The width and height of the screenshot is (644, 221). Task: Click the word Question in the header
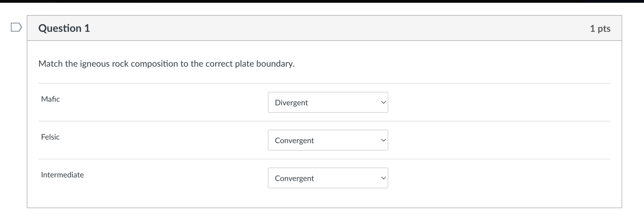[x=60, y=28]
